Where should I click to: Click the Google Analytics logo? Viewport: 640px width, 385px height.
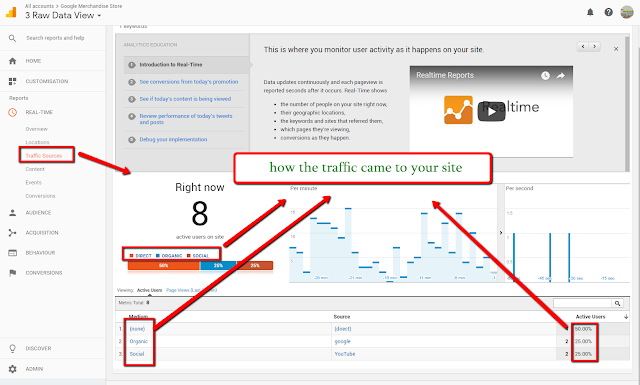11,12
